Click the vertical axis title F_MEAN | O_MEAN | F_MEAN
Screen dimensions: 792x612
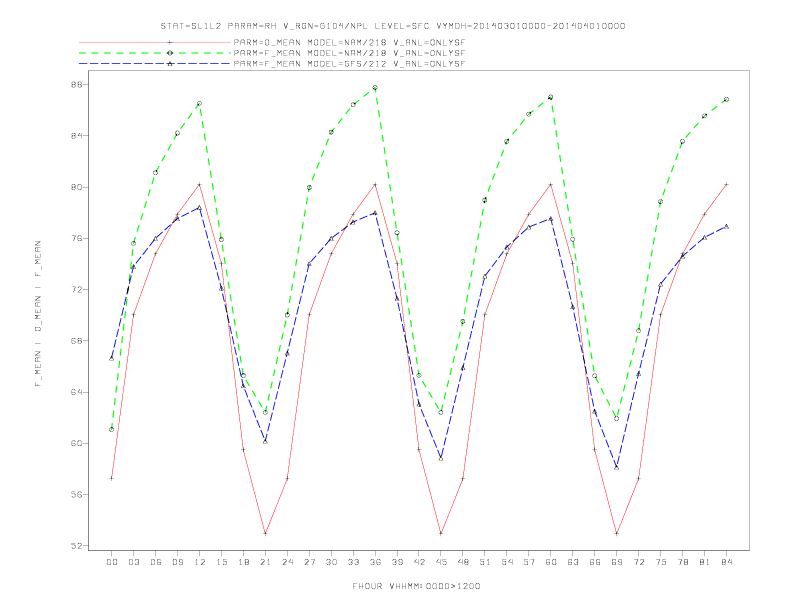tap(37, 314)
